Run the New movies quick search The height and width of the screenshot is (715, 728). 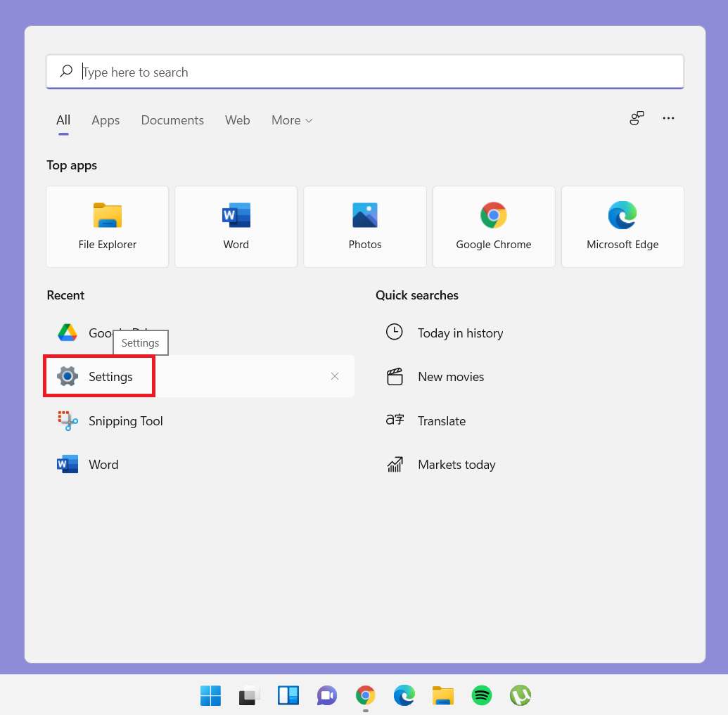529,376
